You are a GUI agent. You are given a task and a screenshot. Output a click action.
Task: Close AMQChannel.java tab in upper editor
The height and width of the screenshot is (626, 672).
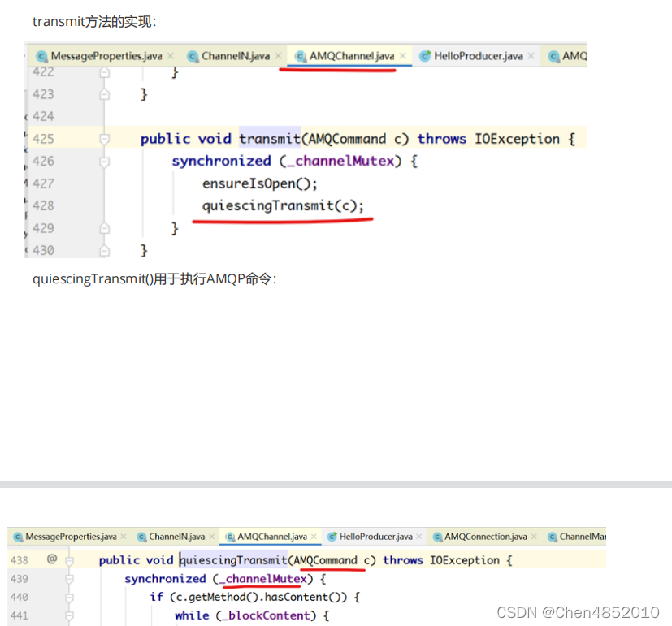point(403,56)
